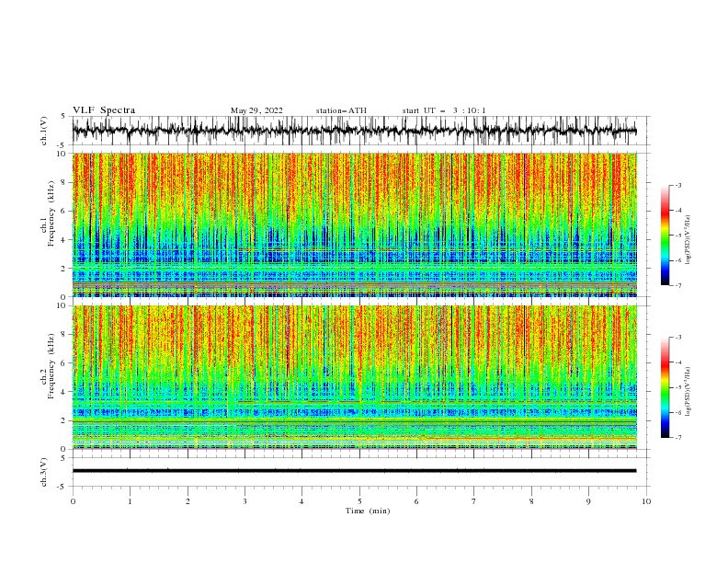Click the "-3" label on ch.1 color bar
Viewport: 728px width, 563px height.
coord(678,185)
